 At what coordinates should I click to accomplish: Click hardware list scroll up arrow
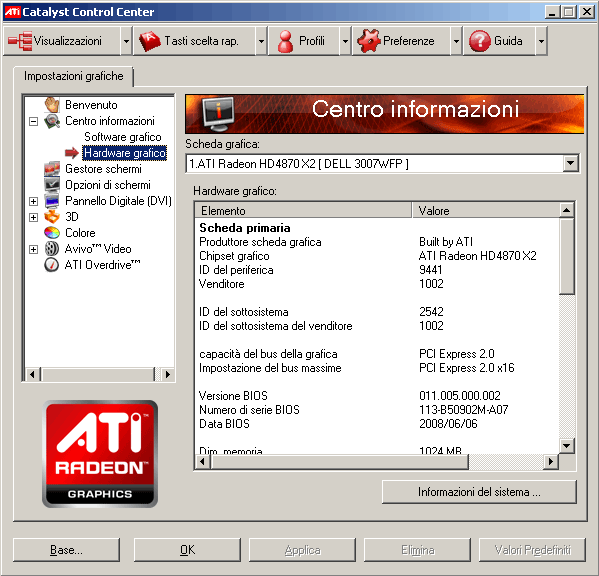click(x=567, y=210)
